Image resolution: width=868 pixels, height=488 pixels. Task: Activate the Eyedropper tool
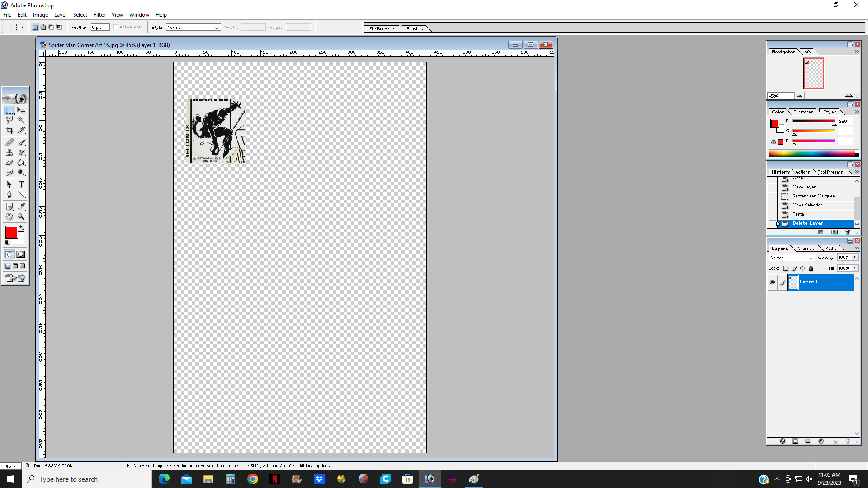point(21,206)
